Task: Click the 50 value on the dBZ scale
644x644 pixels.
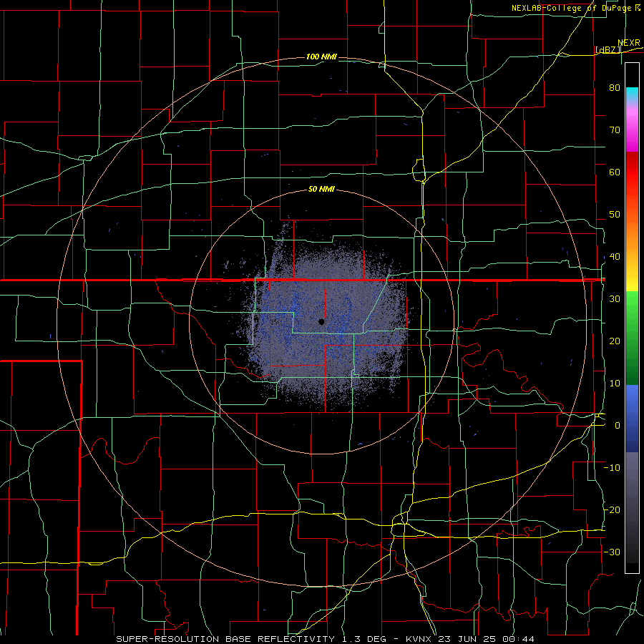Action: point(615,215)
